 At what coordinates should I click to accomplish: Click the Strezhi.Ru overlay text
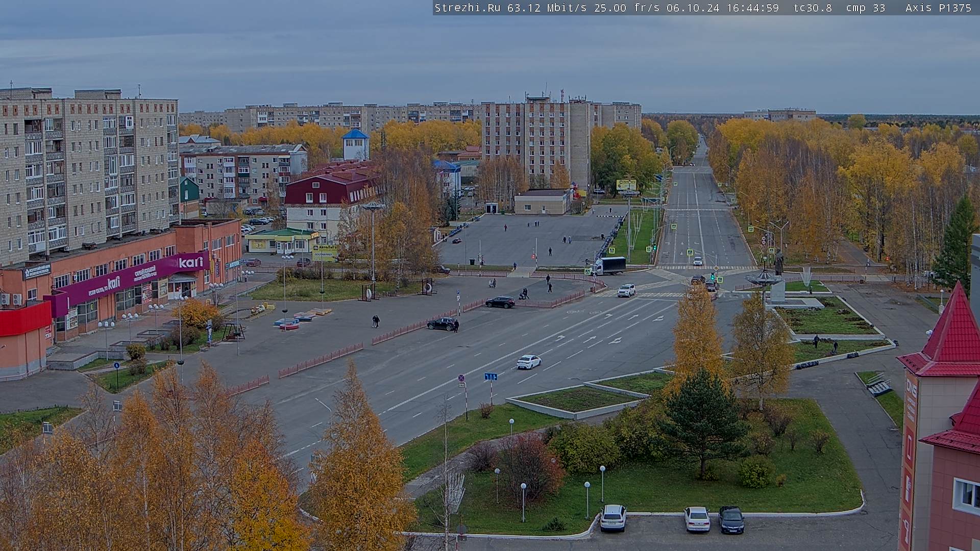467,8
